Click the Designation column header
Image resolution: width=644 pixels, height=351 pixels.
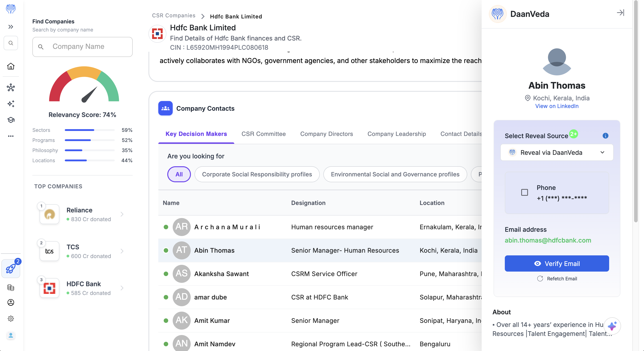point(308,203)
